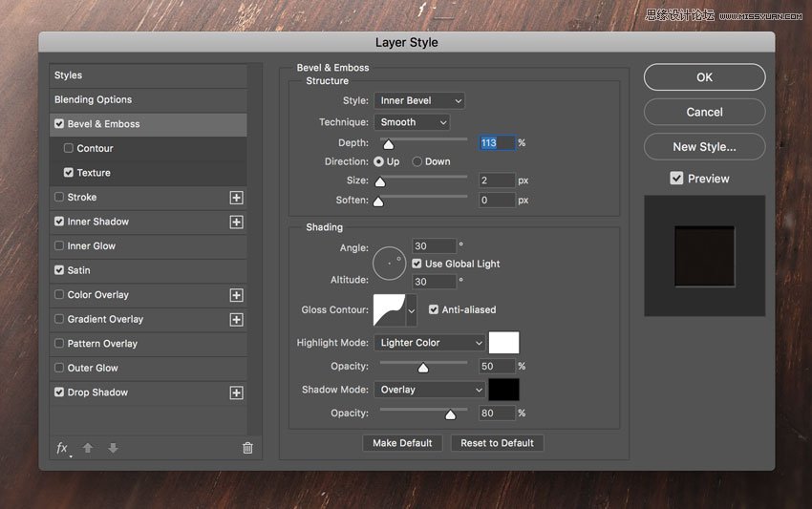Select Blending Options in the styles list

[x=94, y=99]
